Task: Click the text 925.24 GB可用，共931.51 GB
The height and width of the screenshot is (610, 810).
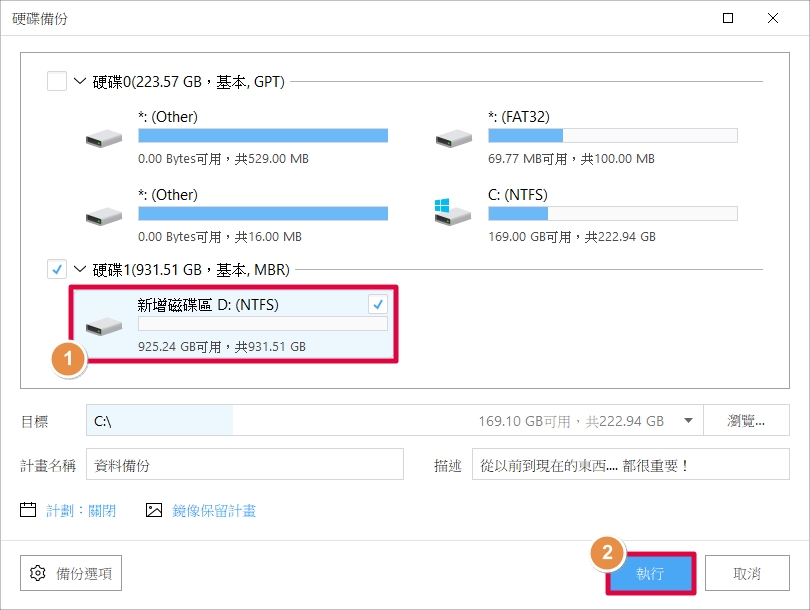Action: click(x=222, y=346)
